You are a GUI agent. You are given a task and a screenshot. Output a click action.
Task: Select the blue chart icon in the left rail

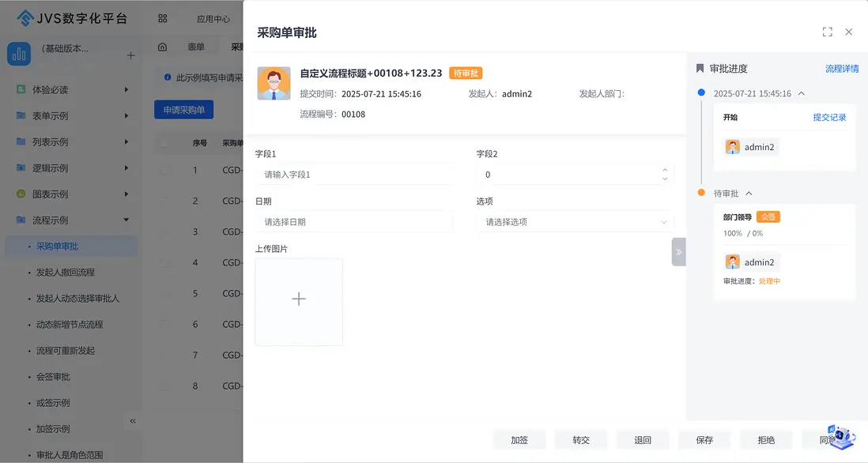(x=20, y=55)
